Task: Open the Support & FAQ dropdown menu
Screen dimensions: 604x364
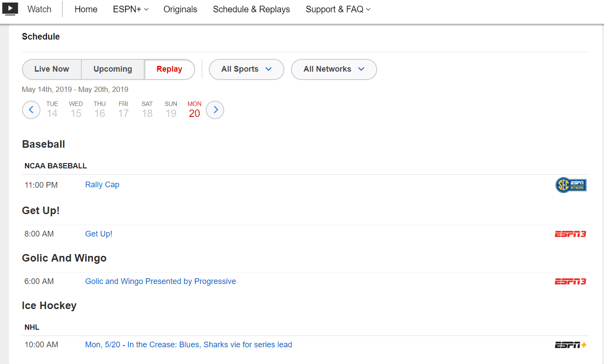Action: tap(338, 9)
